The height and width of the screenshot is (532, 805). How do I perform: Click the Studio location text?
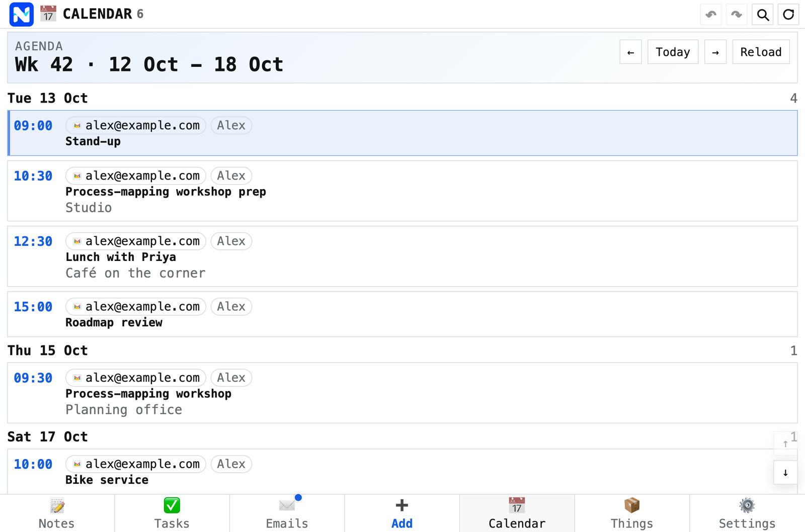(89, 208)
